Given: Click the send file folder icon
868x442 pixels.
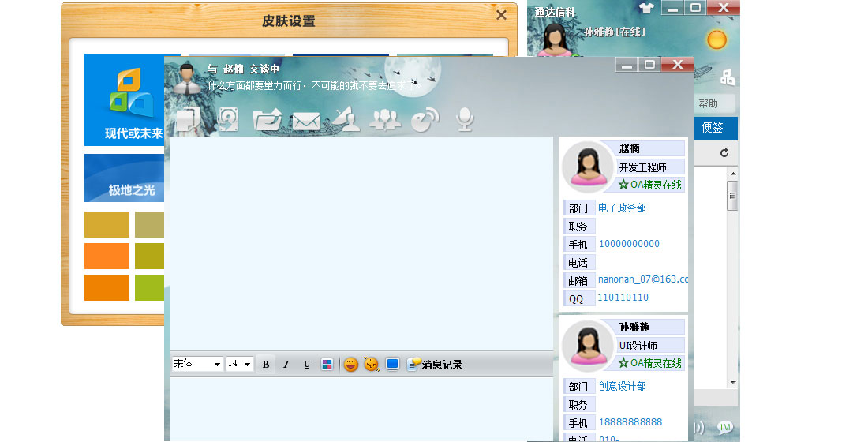Looking at the screenshot, I should pos(267,120).
